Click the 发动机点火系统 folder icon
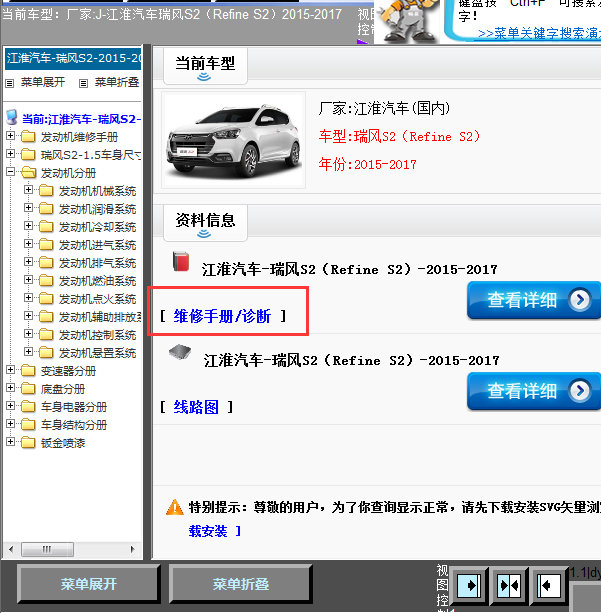The width and height of the screenshot is (601, 613). (46, 298)
